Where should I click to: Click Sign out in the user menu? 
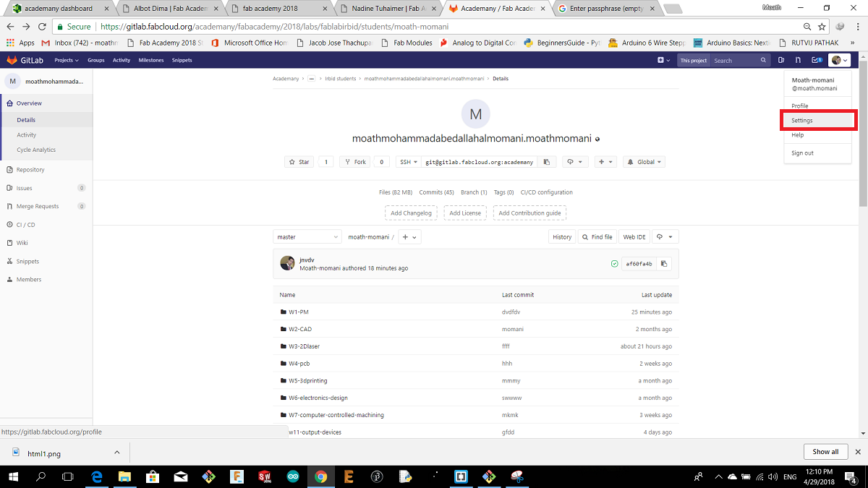[802, 153]
